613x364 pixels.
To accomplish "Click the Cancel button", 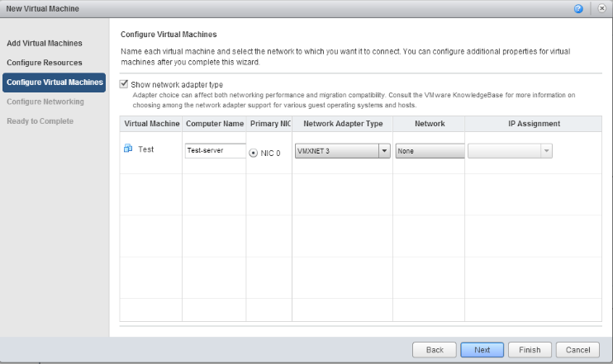I will click(577, 350).
